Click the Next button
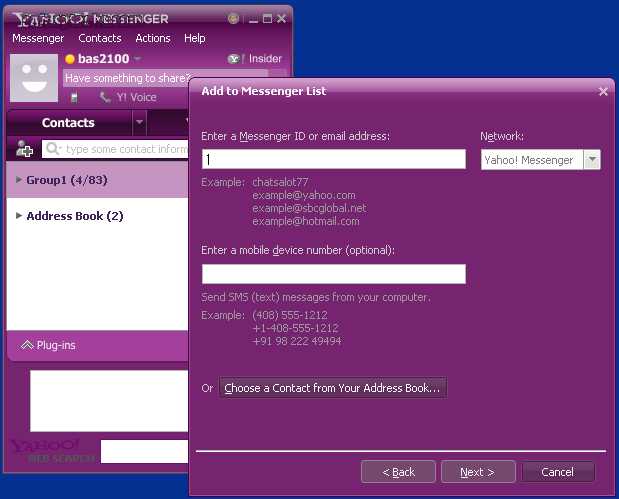 478,472
